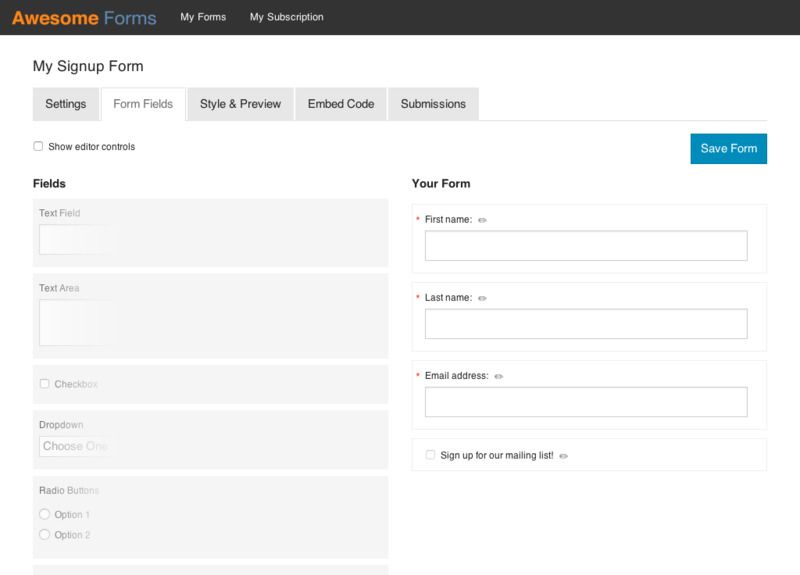Click into the First name input field
Screen dimensions: 800x575
point(586,246)
